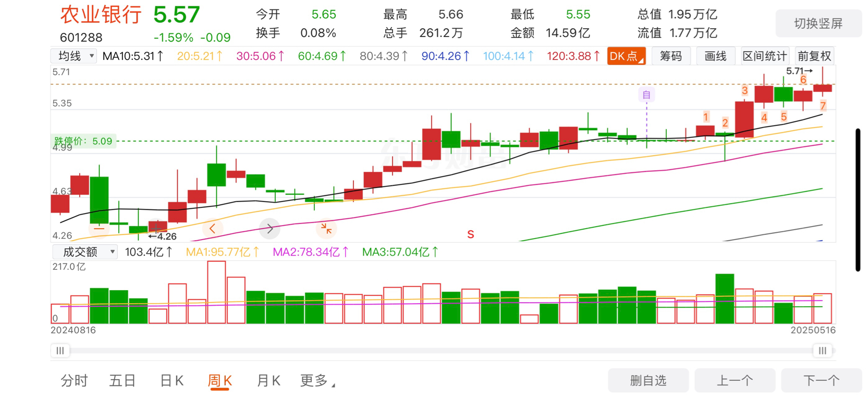
Task: Select the 周K tab
Action: pyautogui.click(x=220, y=381)
